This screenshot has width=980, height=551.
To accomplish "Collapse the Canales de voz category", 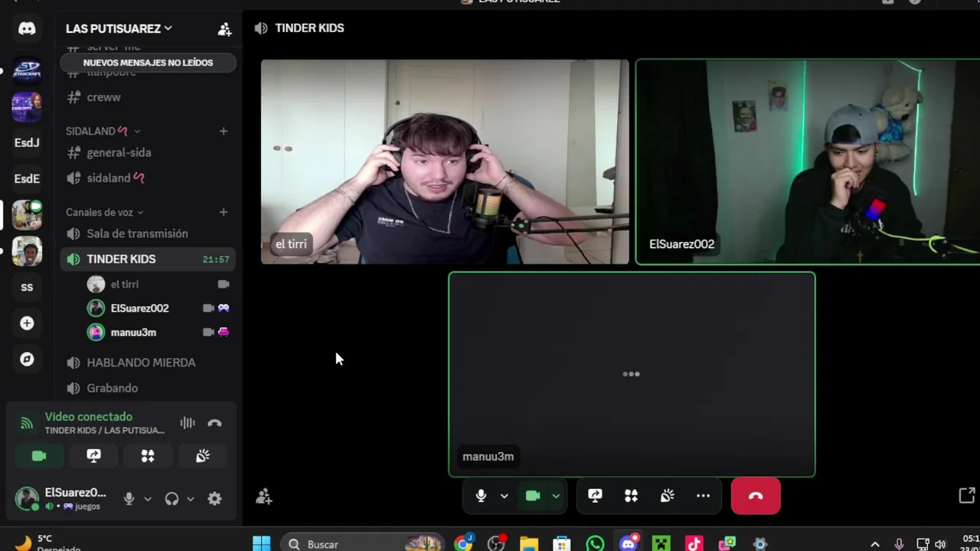I will coord(105,212).
